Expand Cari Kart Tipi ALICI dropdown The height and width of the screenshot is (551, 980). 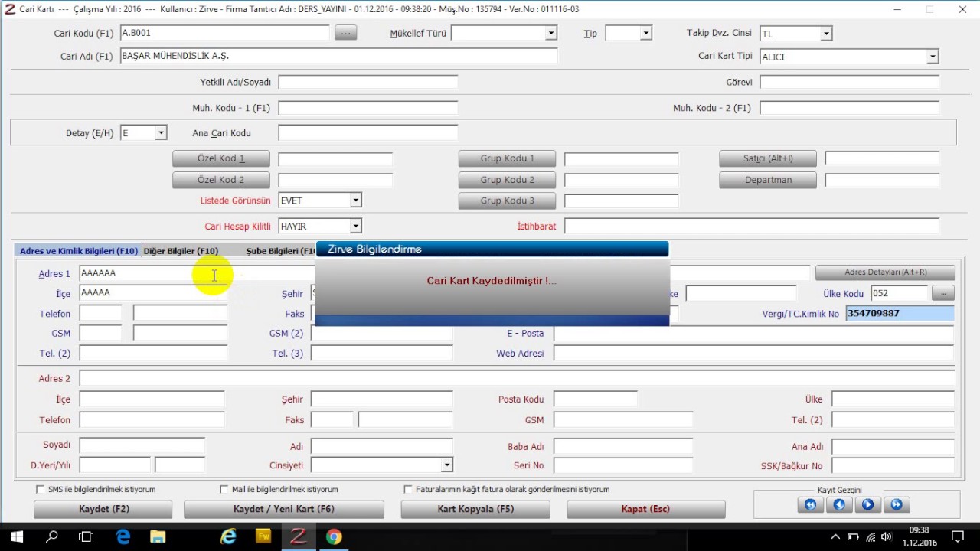[x=933, y=57]
